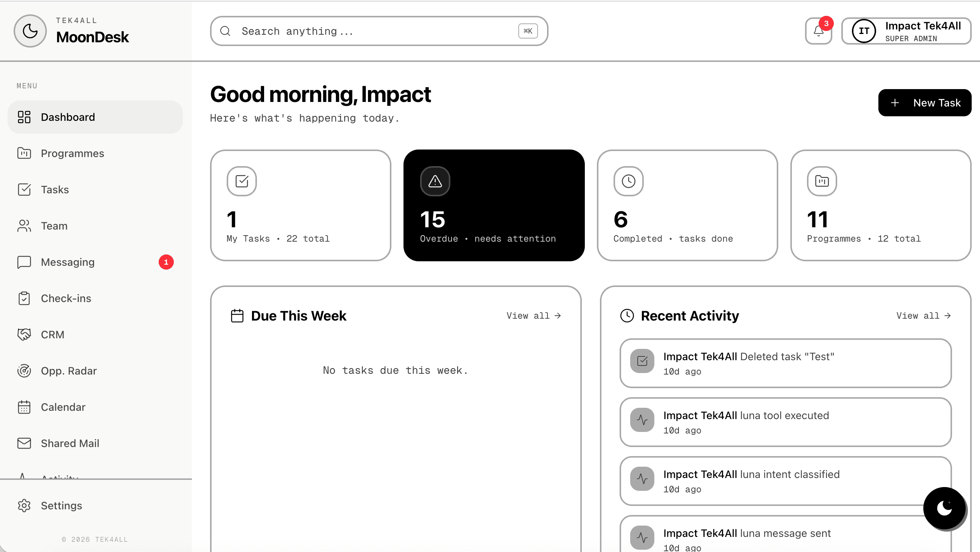Open the Impact Tek4All profile menu

[906, 31]
